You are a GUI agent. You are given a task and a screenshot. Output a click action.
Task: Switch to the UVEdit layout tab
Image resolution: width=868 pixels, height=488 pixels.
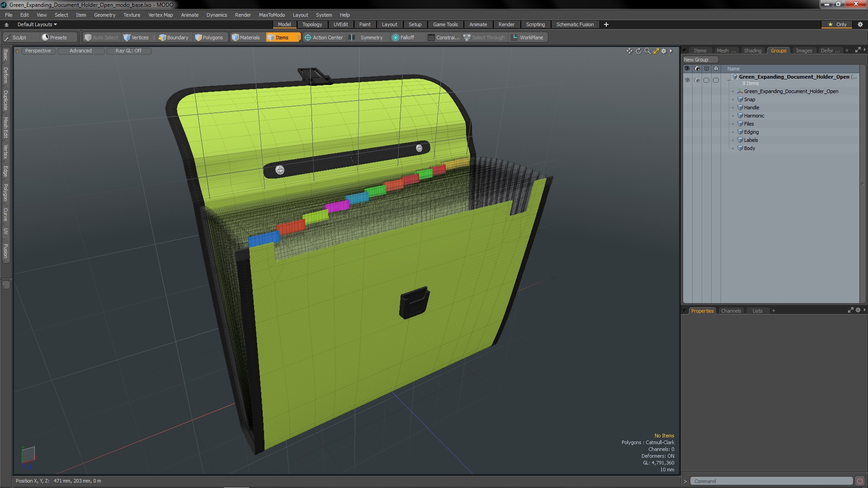point(340,24)
